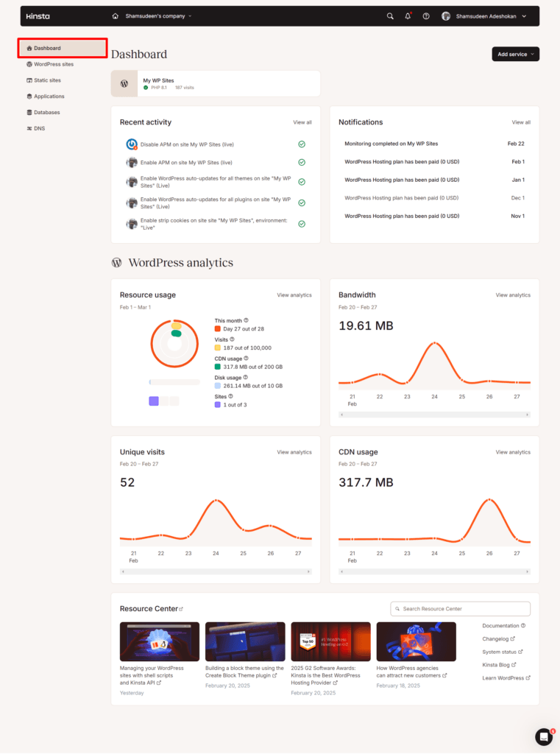Click the help question mark icon
560x754 pixels.
[426, 16]
